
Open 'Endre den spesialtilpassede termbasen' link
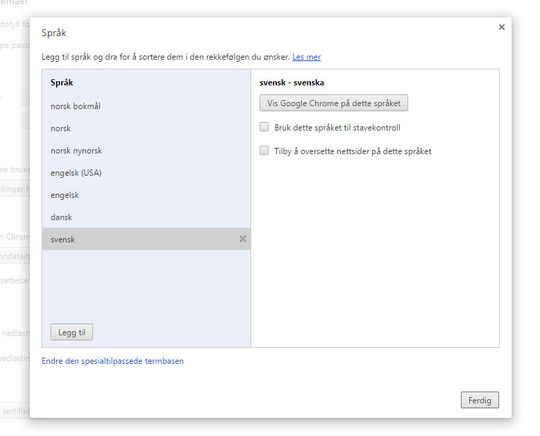[113, 361]
